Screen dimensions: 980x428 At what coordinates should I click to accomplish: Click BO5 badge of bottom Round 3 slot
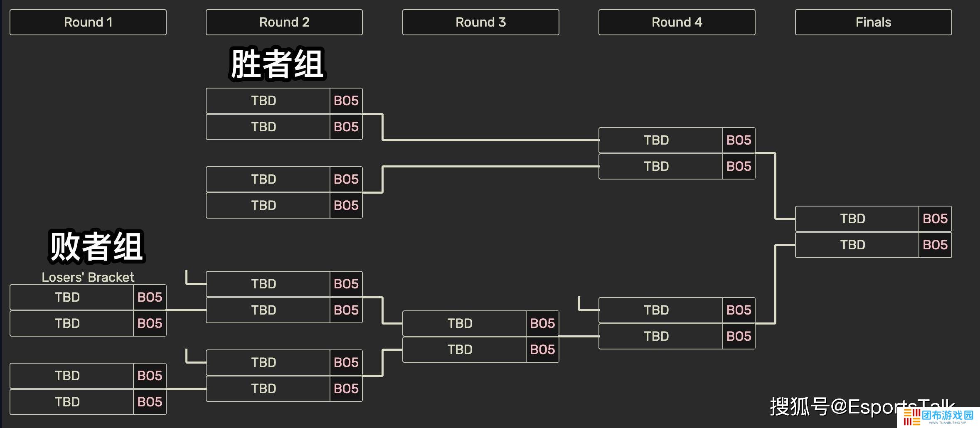[542, 350]
